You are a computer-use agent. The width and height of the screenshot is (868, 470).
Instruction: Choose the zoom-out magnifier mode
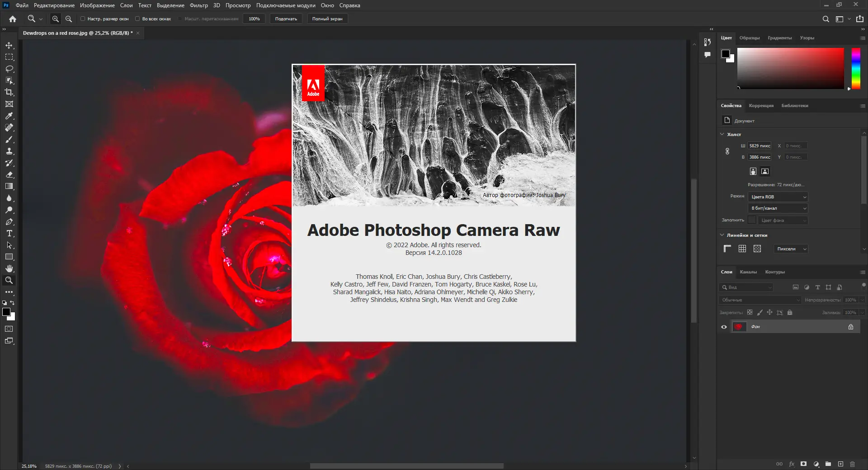pos(69,19)
